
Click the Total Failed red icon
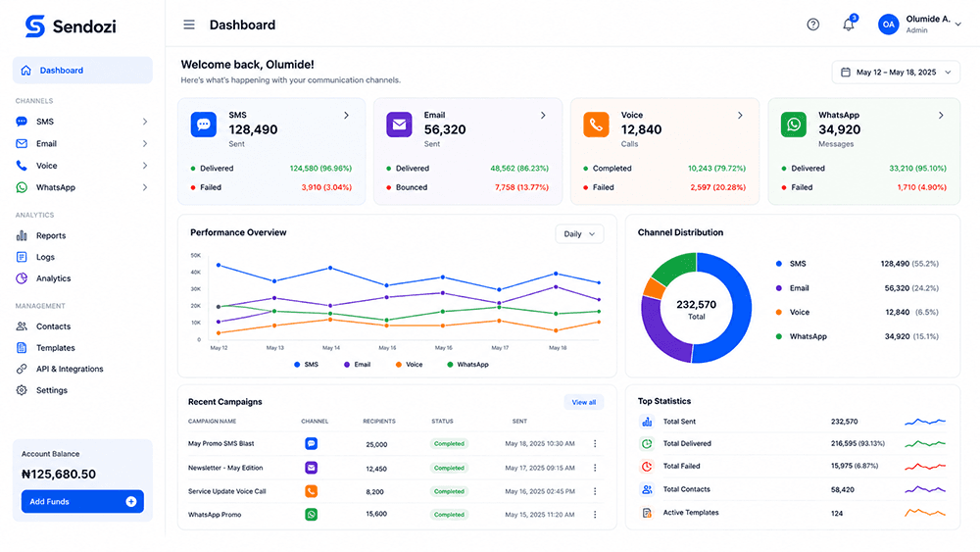click(647, 467)
